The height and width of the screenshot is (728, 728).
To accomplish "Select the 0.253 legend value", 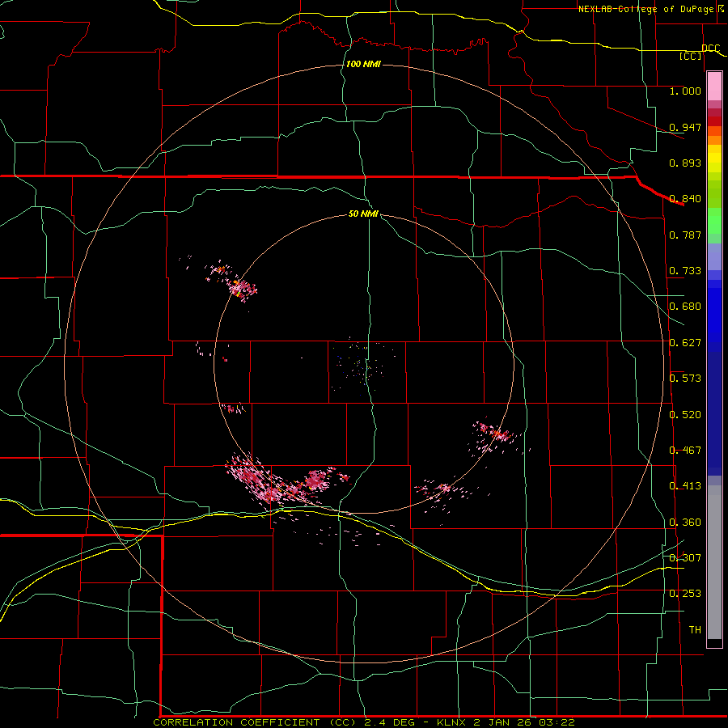I will [685, 594].
